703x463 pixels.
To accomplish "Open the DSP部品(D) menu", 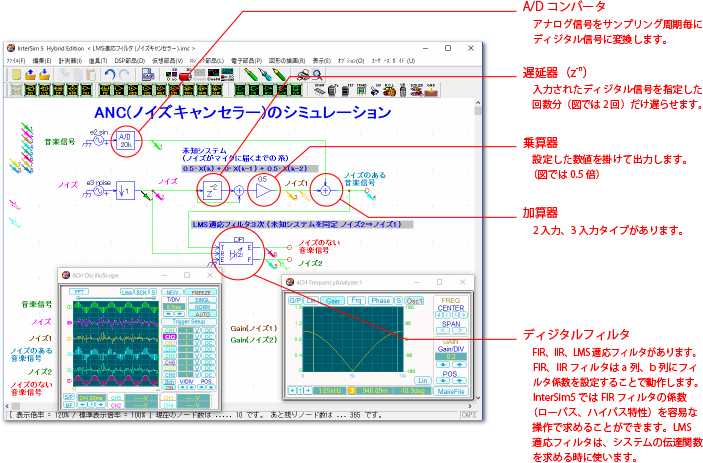I will tap(130, 61).
